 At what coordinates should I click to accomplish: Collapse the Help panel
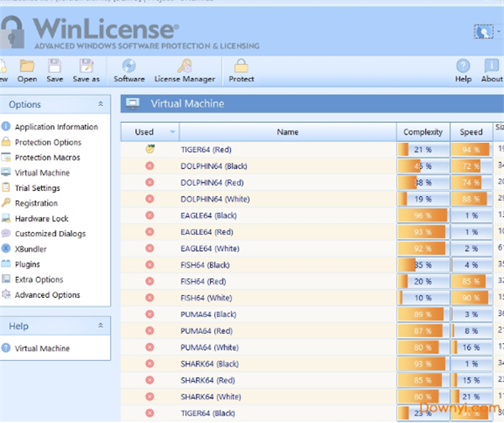(x=101, y=325)
